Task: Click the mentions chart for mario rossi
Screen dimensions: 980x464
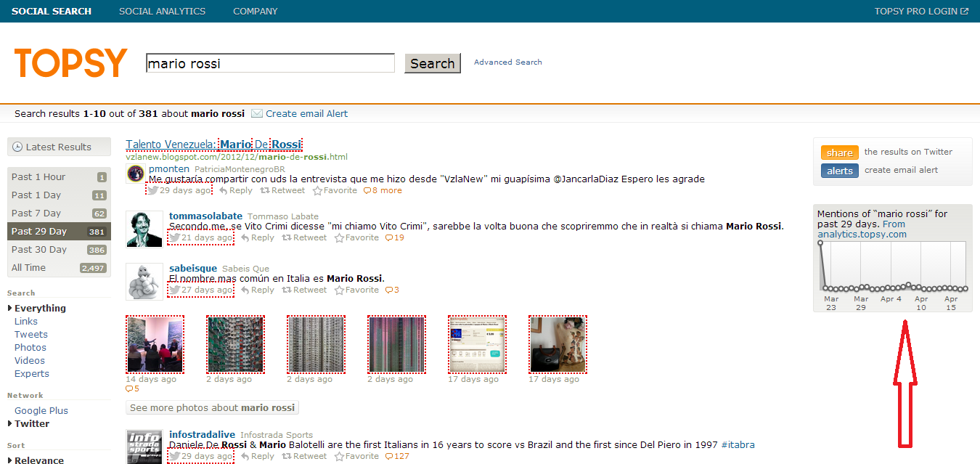Action: click(x=893, y=266)
